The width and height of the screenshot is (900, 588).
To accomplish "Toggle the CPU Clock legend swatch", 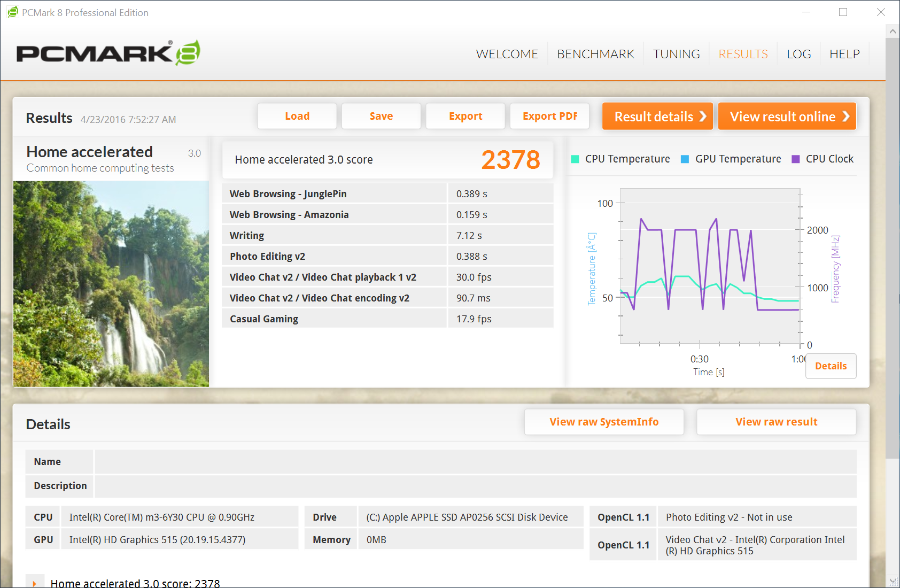I will click(x=796, y=159).
